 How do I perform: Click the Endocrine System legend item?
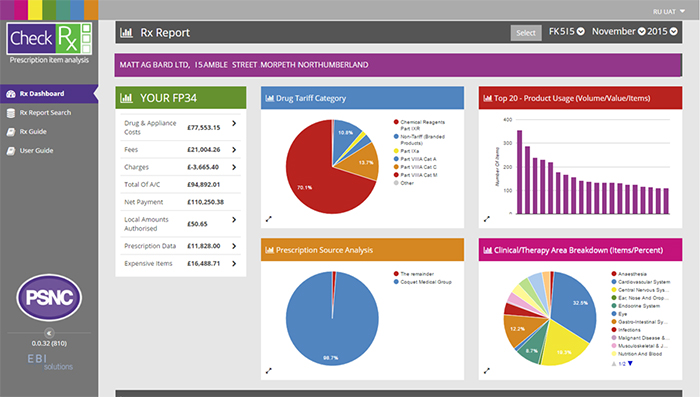point(635,306)
